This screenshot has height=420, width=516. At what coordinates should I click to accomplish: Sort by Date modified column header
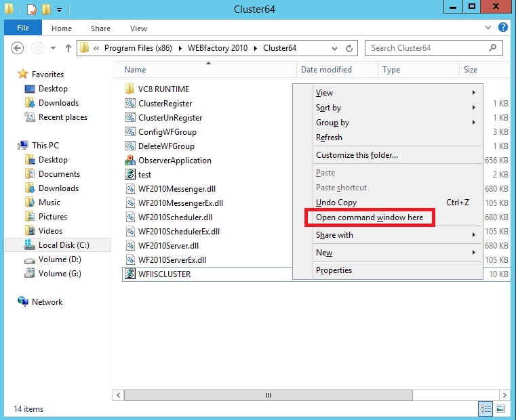(x=337, y=70)
